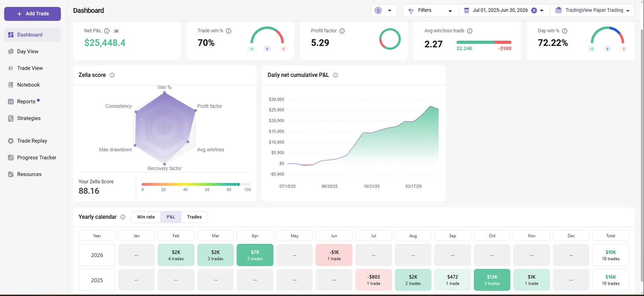644x296 pixels.
Task: Select the Jun 2026 -$1K cell
Action: [x=334, y=255]
